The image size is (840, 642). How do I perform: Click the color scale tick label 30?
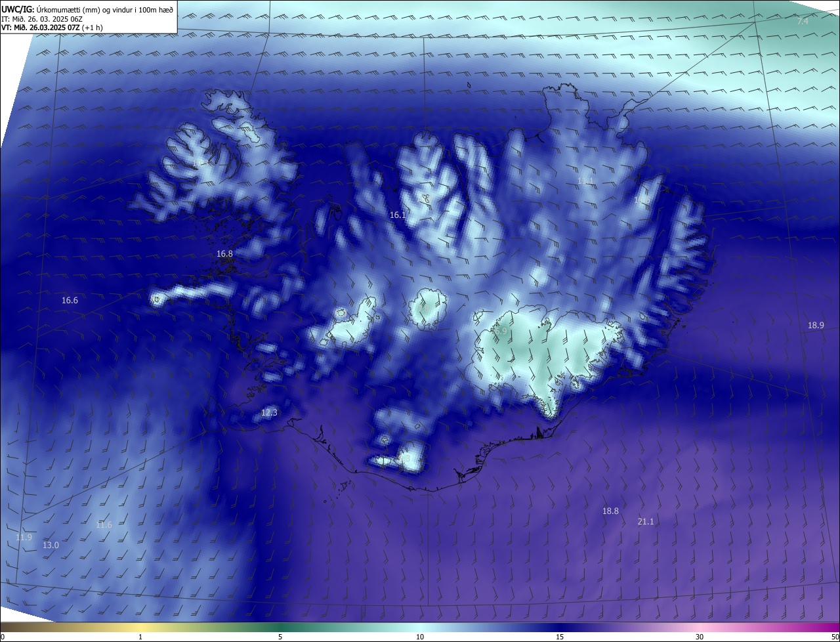(x=700, y=637)
